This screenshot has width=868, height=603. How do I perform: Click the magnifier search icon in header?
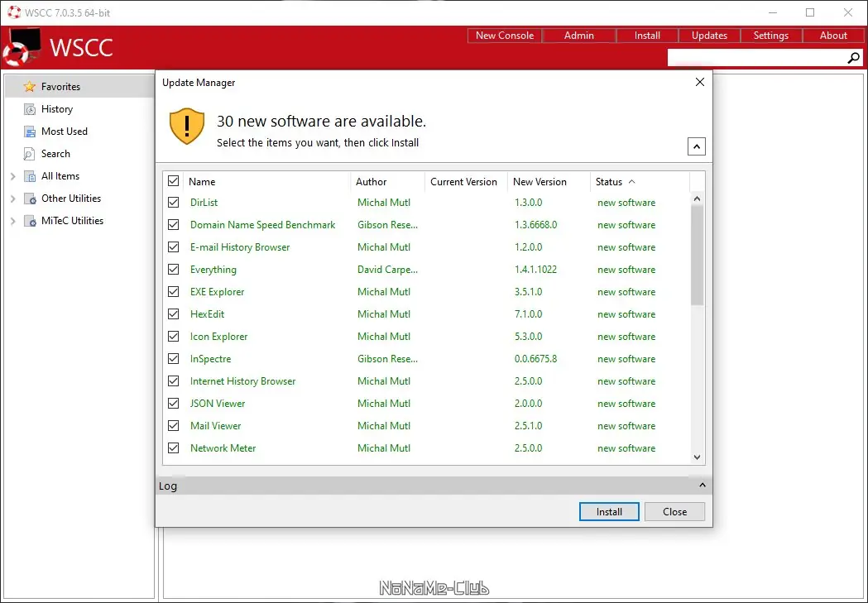pyautogui.click(x=854, y=58)
